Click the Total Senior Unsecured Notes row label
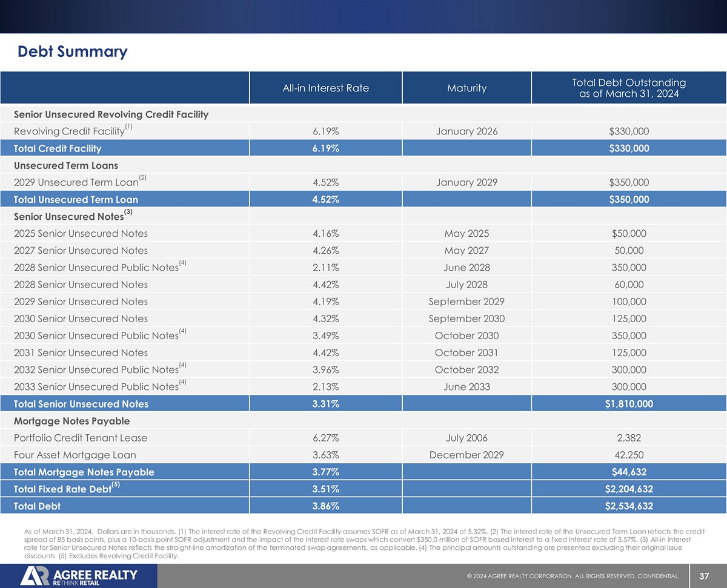The height and width of the screenshot is (588, 727). (x=81, y=404)
